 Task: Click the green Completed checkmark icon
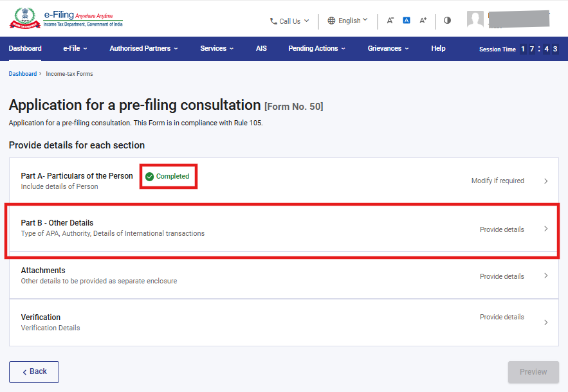pos(150,177)
